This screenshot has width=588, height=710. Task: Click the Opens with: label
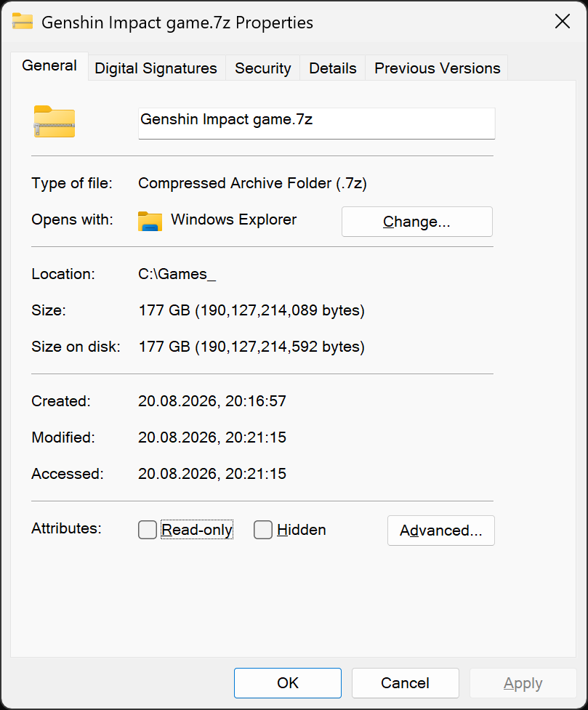[x=72, y=219]
